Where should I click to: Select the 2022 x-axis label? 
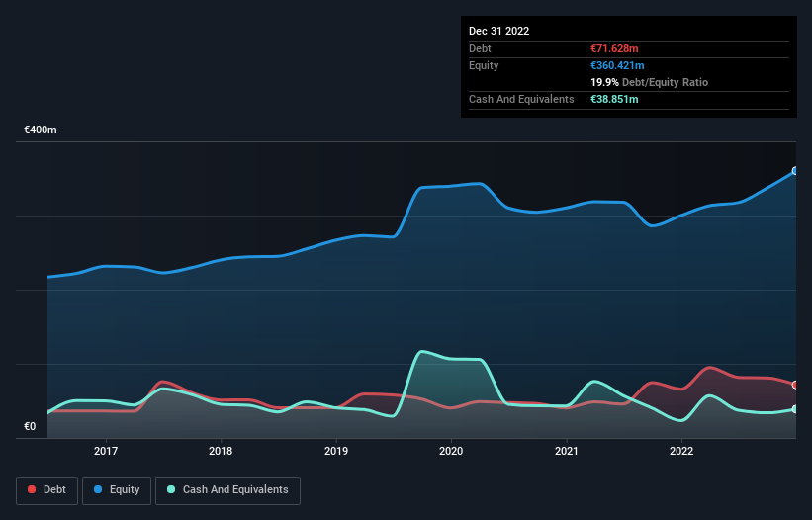[x=681, y=451]
